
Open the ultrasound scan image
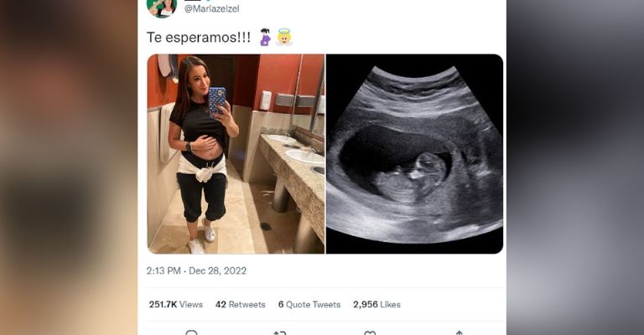coord(414,153)
